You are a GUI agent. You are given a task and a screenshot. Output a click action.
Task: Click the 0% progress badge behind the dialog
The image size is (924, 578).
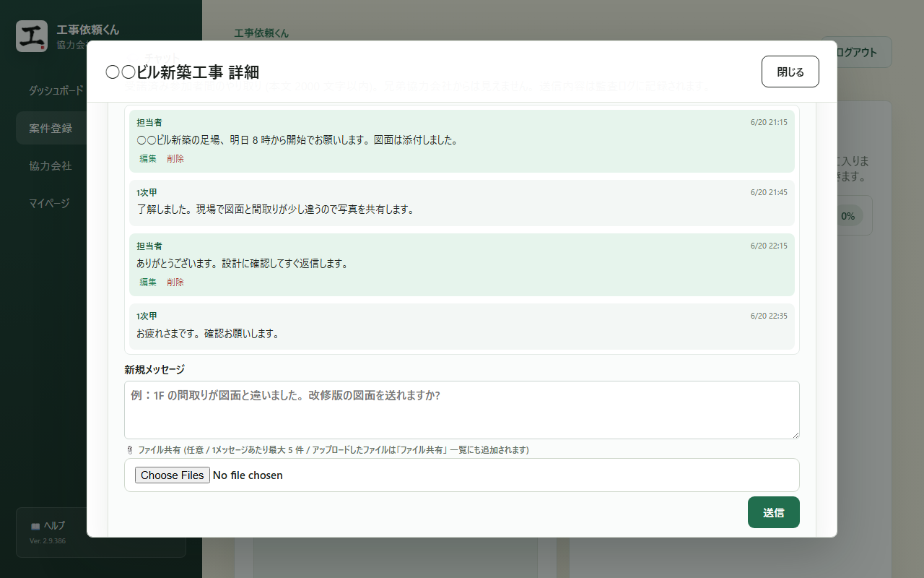(850, 215)
